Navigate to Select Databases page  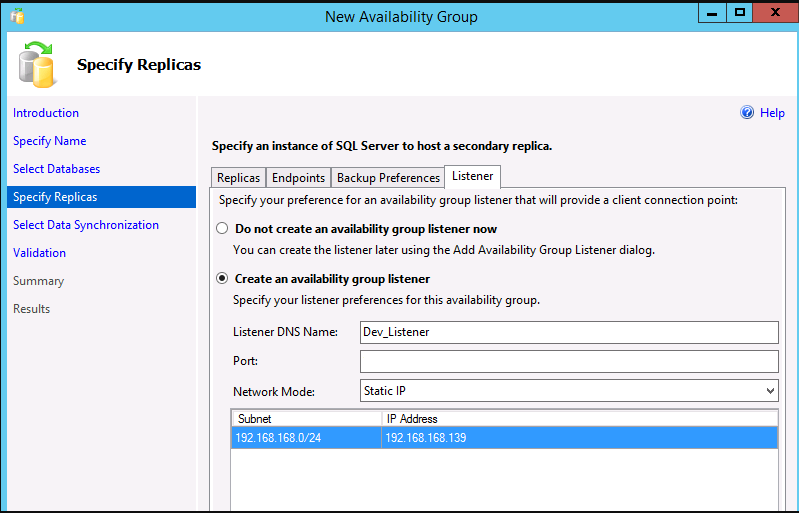point(57,169)
